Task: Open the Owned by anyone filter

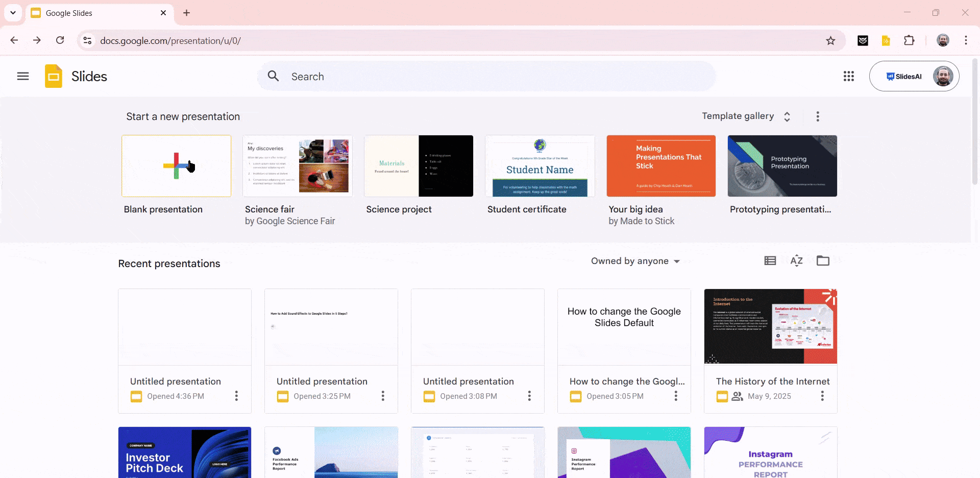Action: (635, 261)
